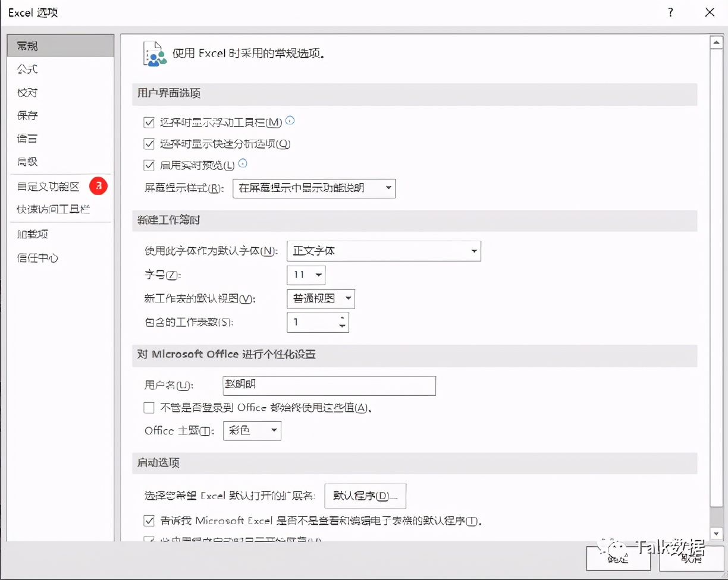The width and height of the screenshot is (728, 580).
Task: Click info icon beside 启用实时预览
Action: pos(243,164)
